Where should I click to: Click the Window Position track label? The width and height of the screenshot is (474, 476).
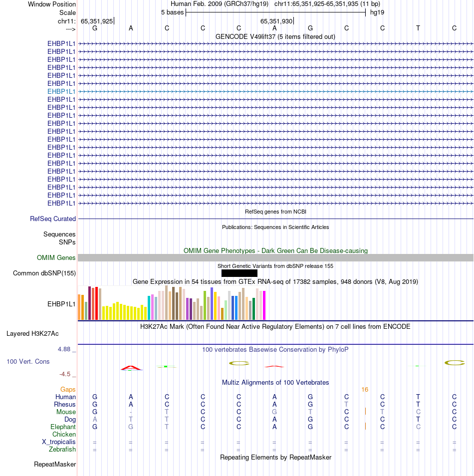[x=51, y=4]
